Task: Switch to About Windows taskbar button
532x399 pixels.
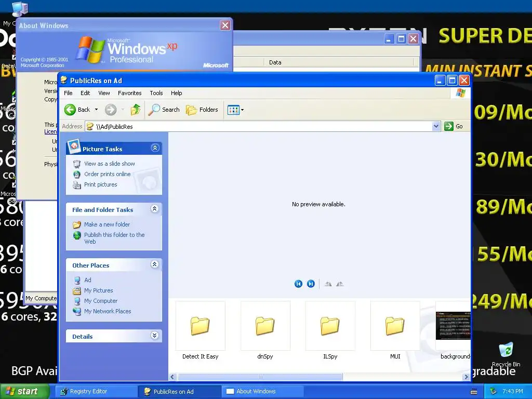Action: [x=262, y=392]
